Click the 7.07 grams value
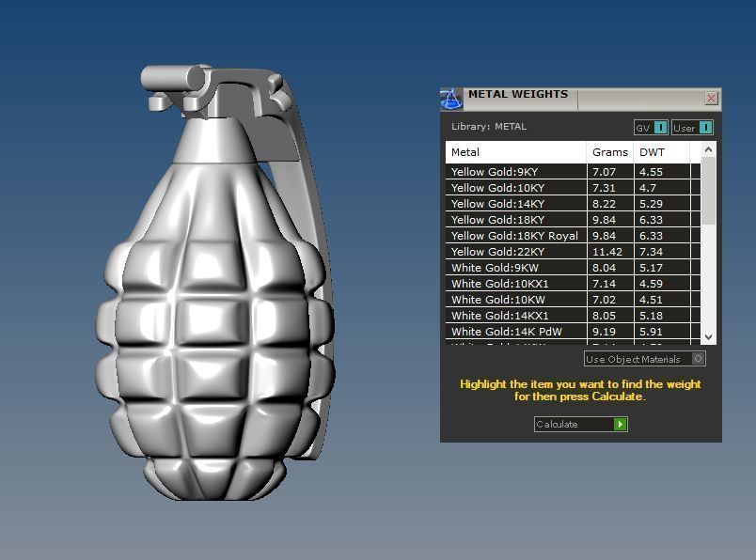 click(x=604, y=172)
